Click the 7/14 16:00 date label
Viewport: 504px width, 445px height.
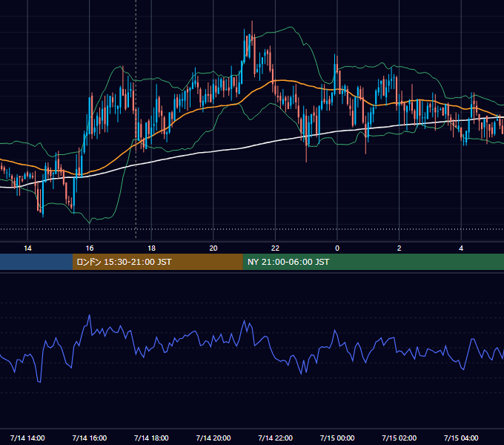(x=90, y=438)
